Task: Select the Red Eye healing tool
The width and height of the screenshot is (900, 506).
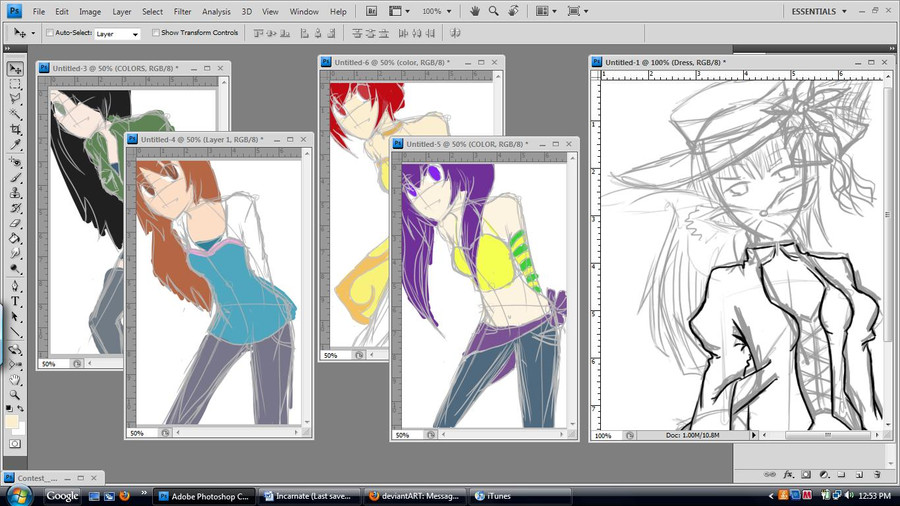Action: (15, 163)
